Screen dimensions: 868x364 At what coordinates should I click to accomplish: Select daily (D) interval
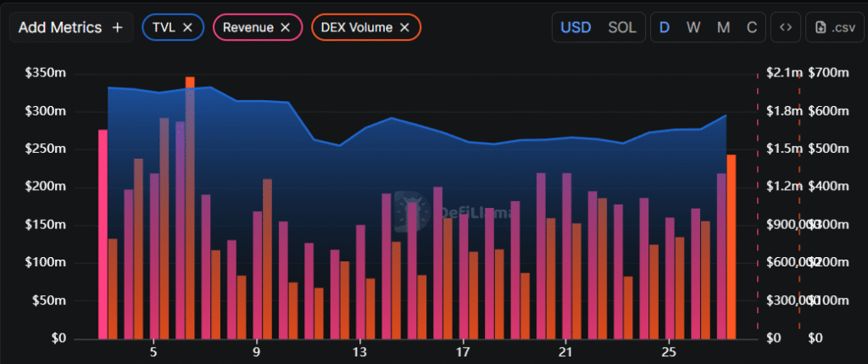(x=665, y=27)
